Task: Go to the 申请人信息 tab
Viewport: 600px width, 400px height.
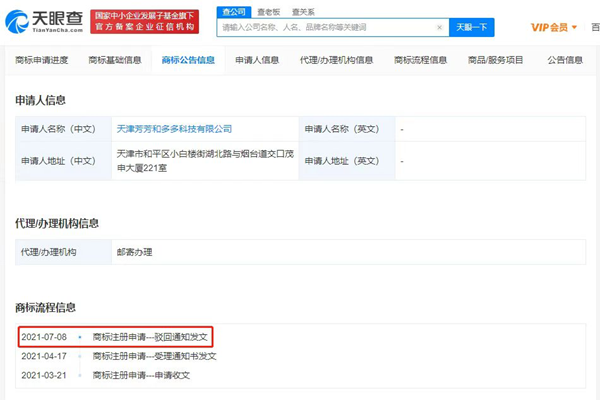Action: point(257,60)
